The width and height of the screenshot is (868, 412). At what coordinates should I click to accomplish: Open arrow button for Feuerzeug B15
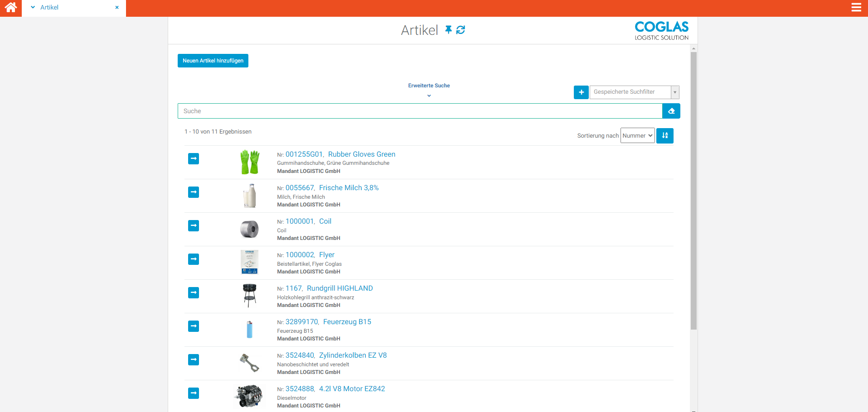(x=194, y=326)
